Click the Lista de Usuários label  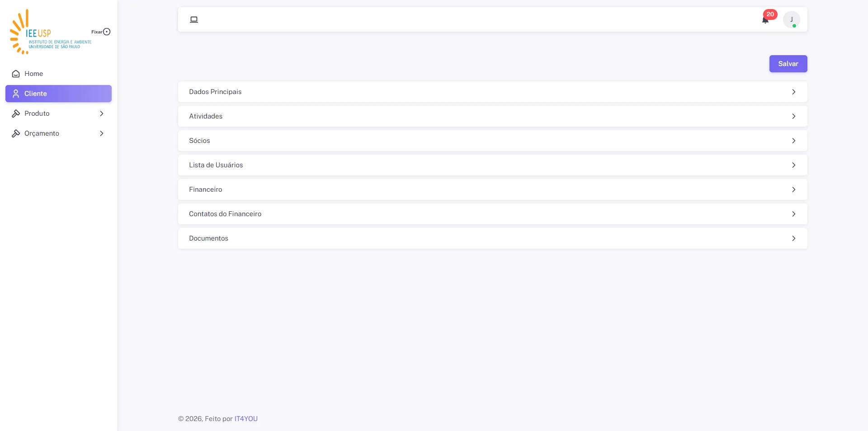click(x=216, y=165)
